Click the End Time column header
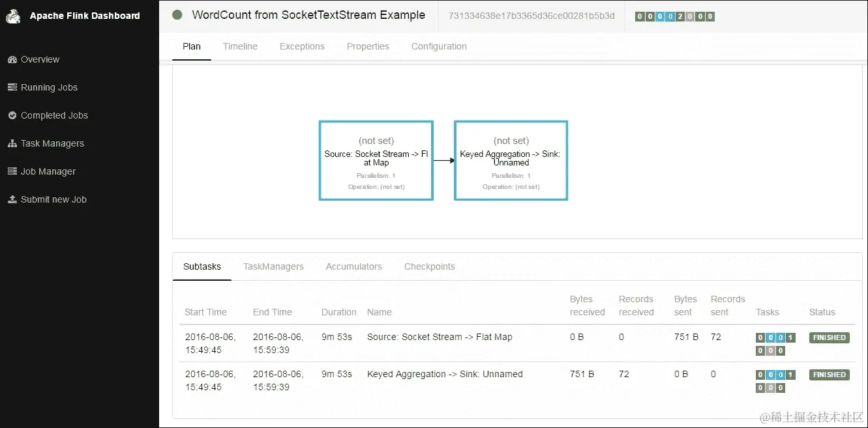 [273, 312]
